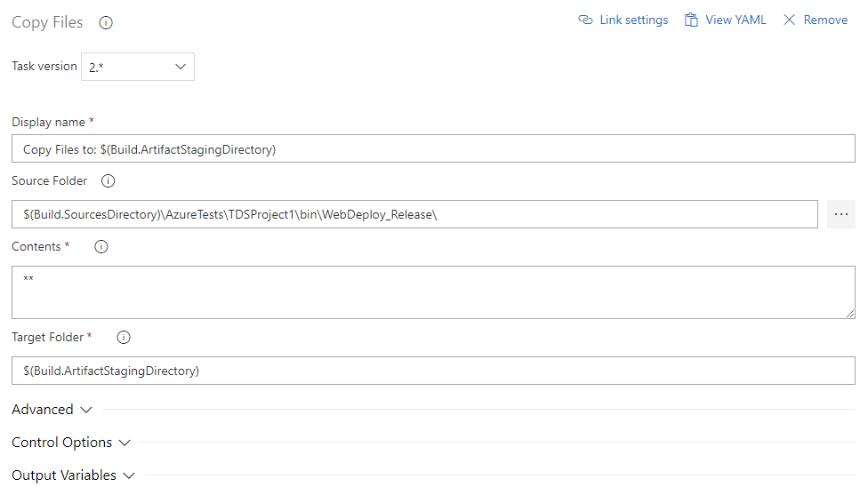Browse Source Folder using the ellipsis button

[840, 214]
